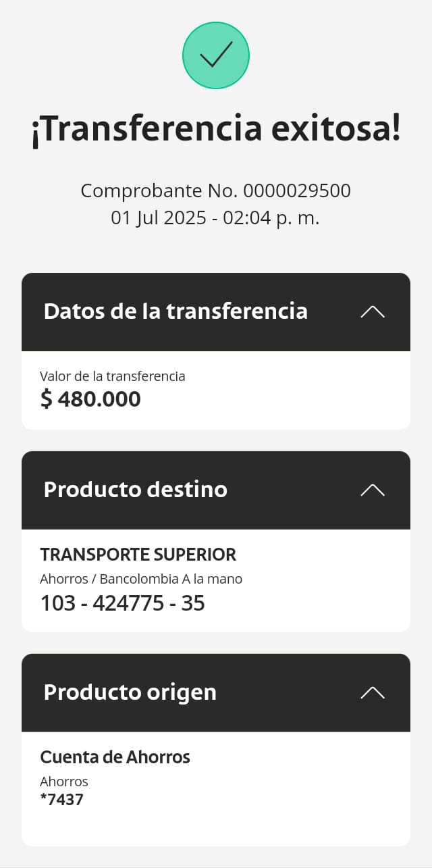
Task: Click the Valor de la transferencia label
Action: pyautogui.click(x=113, y=376)
